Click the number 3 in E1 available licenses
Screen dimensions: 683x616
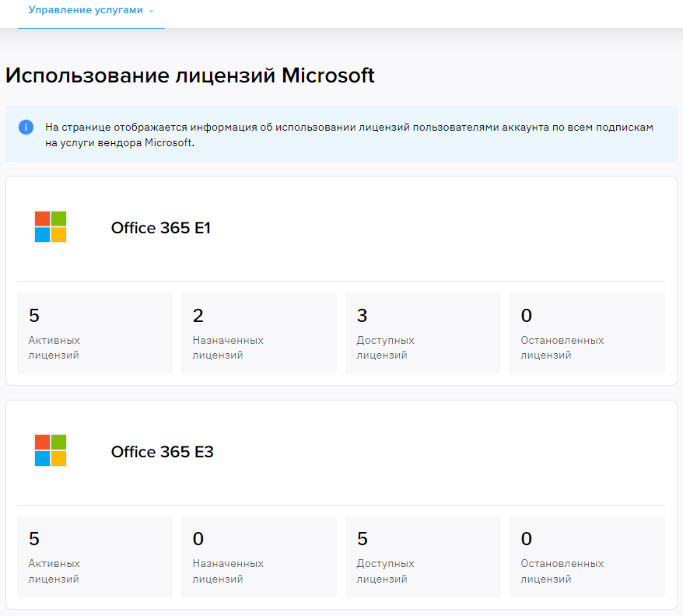coord(362,316)
